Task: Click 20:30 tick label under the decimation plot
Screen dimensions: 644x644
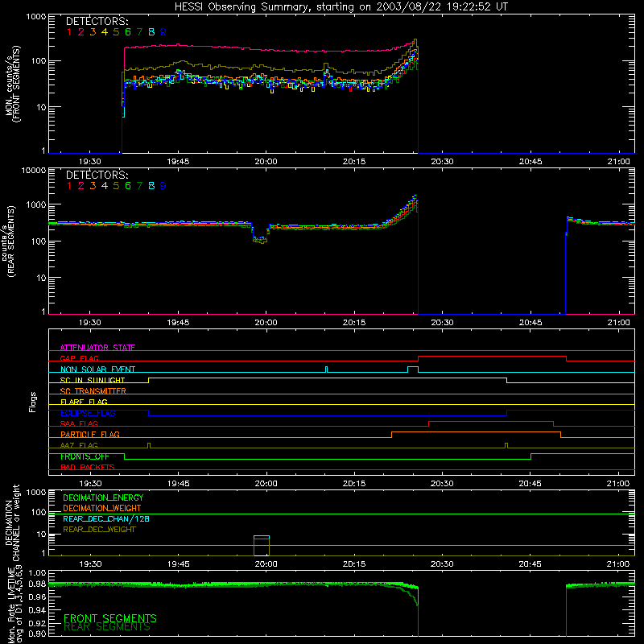Action: [x=442, y=564]
